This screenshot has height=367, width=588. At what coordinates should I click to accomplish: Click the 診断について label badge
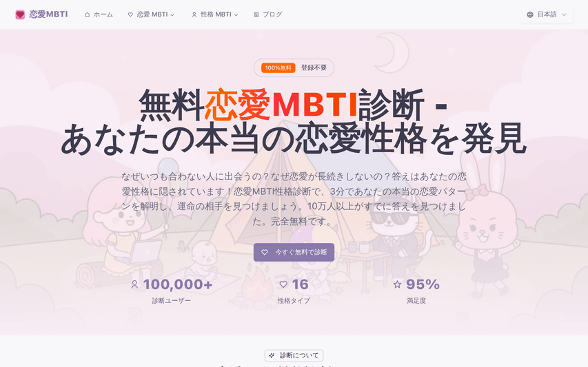(294, 355)
